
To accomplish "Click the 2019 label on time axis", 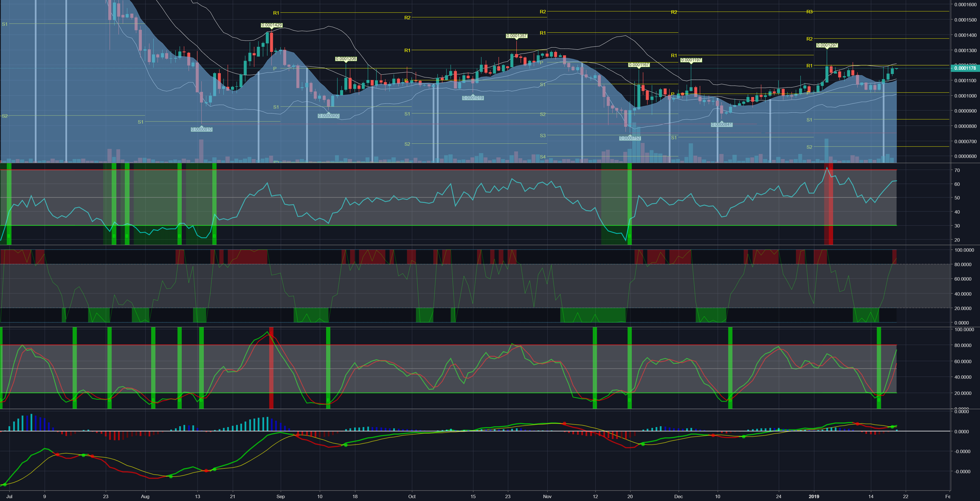I will pyautogui.click(x=814, y=496).
